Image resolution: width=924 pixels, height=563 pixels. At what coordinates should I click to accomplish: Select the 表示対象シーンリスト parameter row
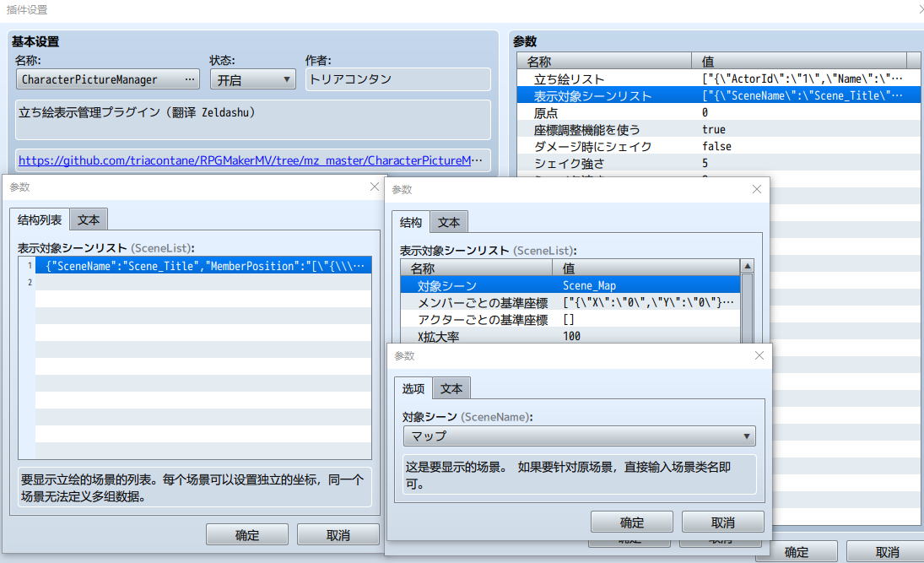click(718, 95)
